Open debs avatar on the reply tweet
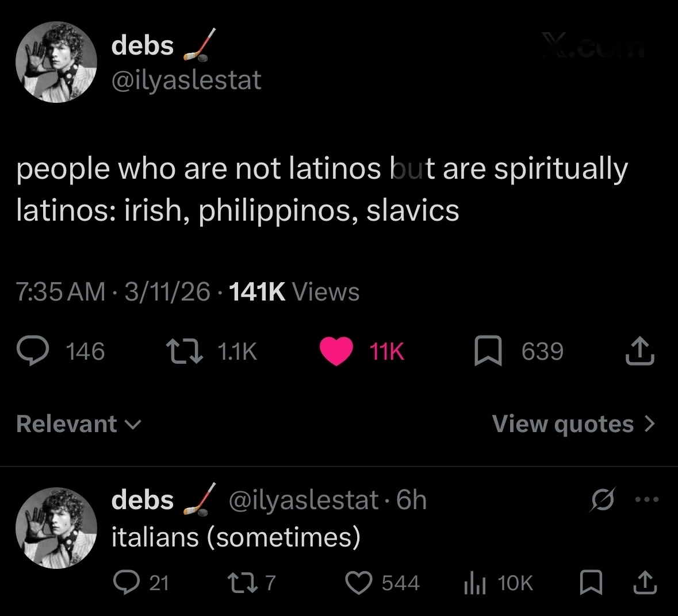The image size is (678, 616). point(56,528)
